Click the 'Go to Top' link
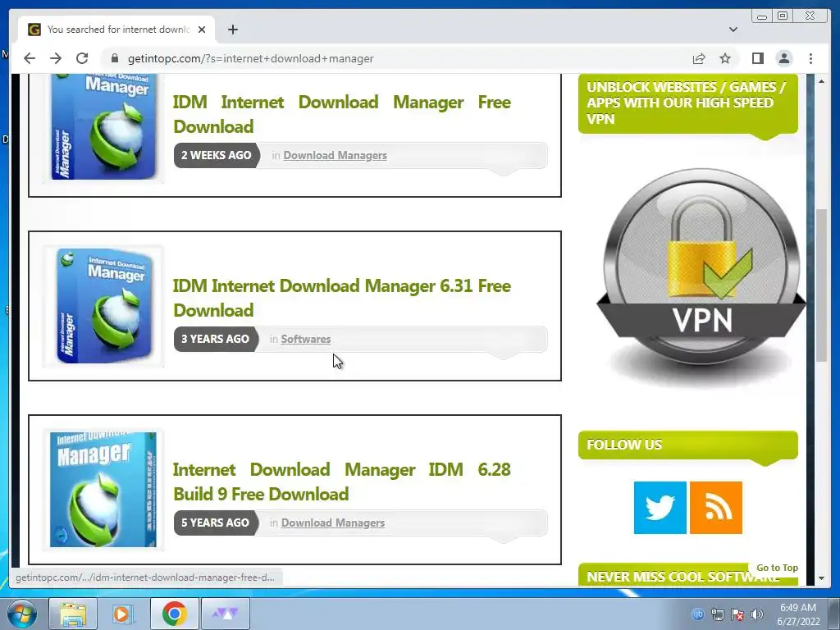This screenshot has width=840, height=630. (777, 568)
